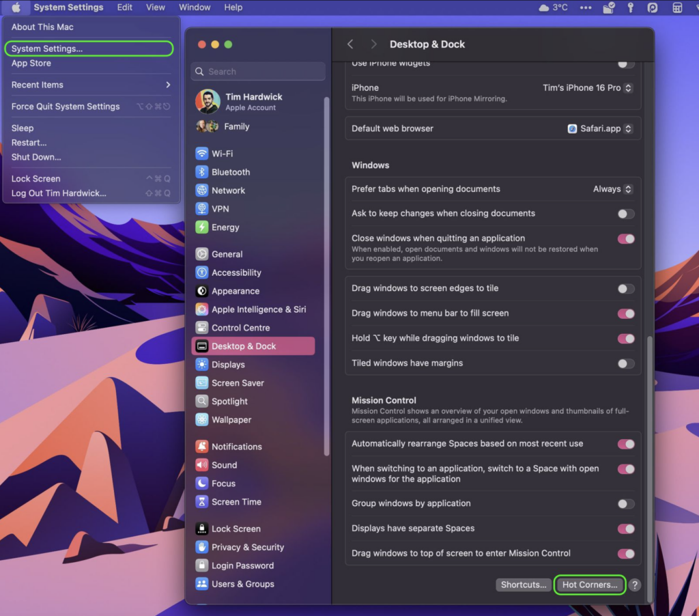The image size is (699, 616).
Task: Open the Hot Corners settings
Action: click(x=588, y=585)
